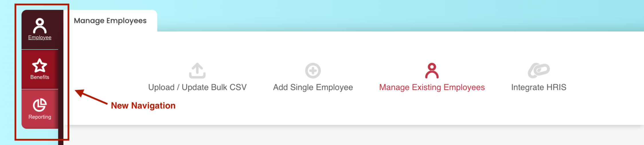This screenshot has height=145, width=644.
Task: Click the teal header banner
Action: 401,16
